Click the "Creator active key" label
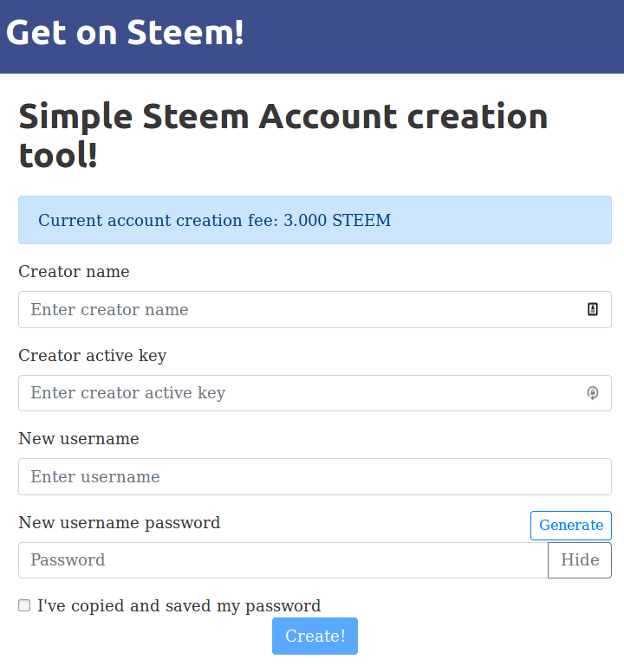 [92, 356]
